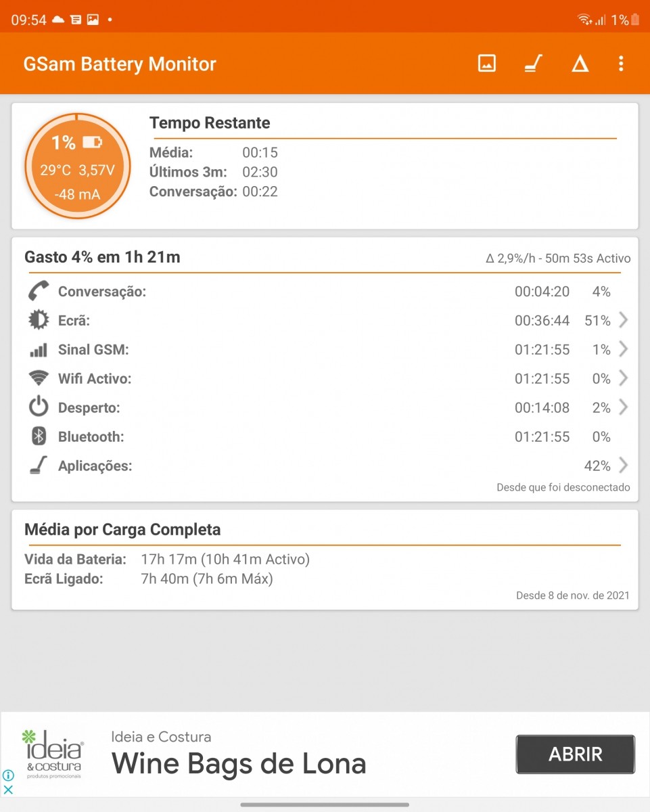Tap the circular battery gauge showing 1%
Viewport: 650px width, 812px height.
(x=77, y=166)
